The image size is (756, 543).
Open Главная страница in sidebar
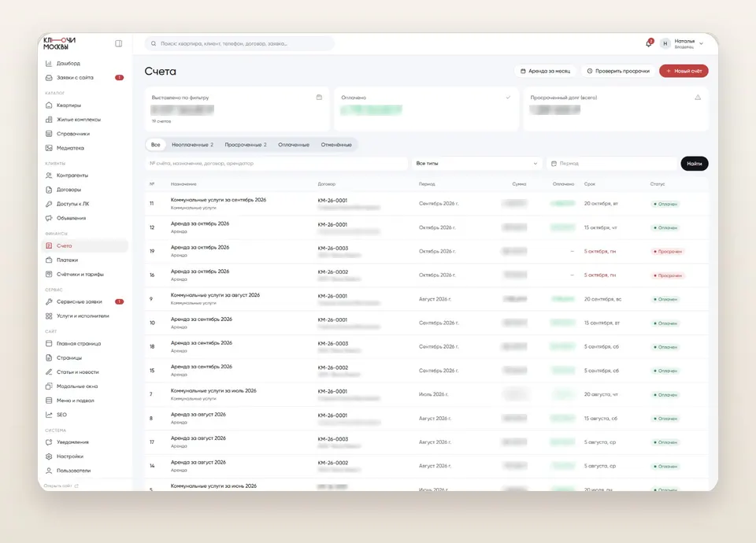[84, 344]
